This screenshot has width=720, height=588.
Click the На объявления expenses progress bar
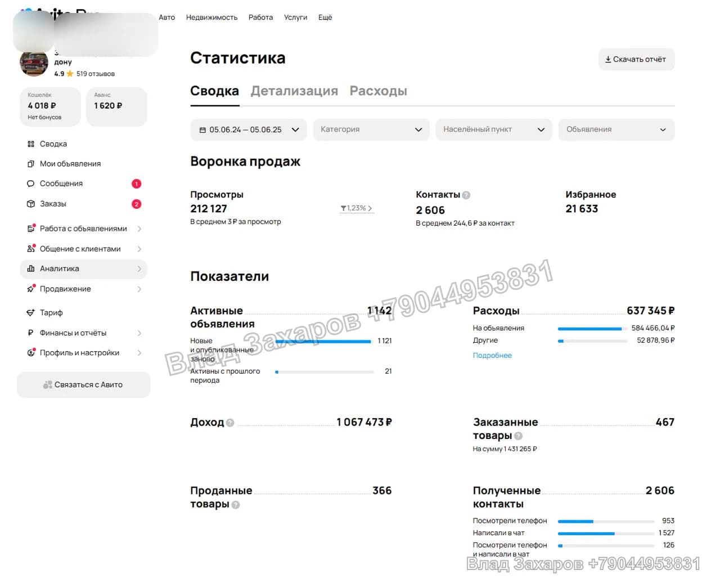[592, 329]
